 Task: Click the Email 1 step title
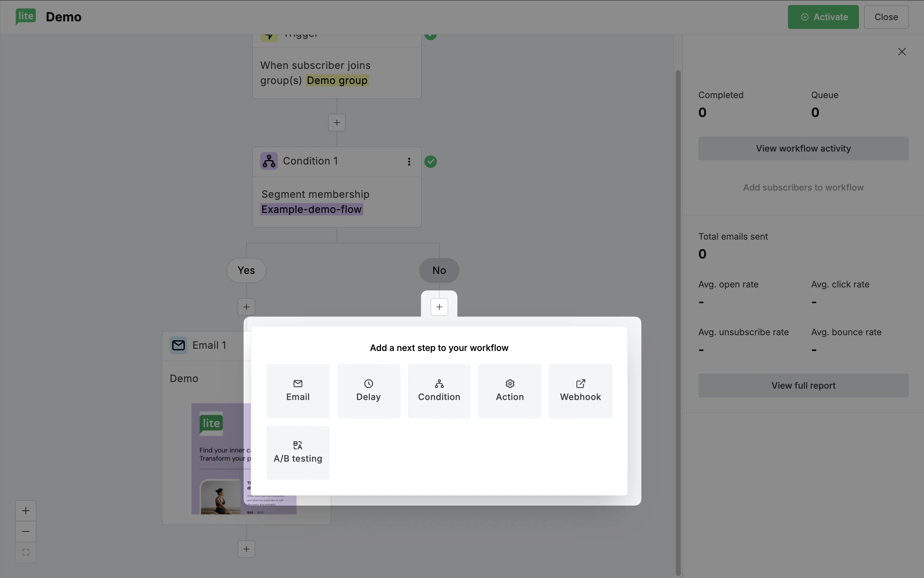coord(209,345)
